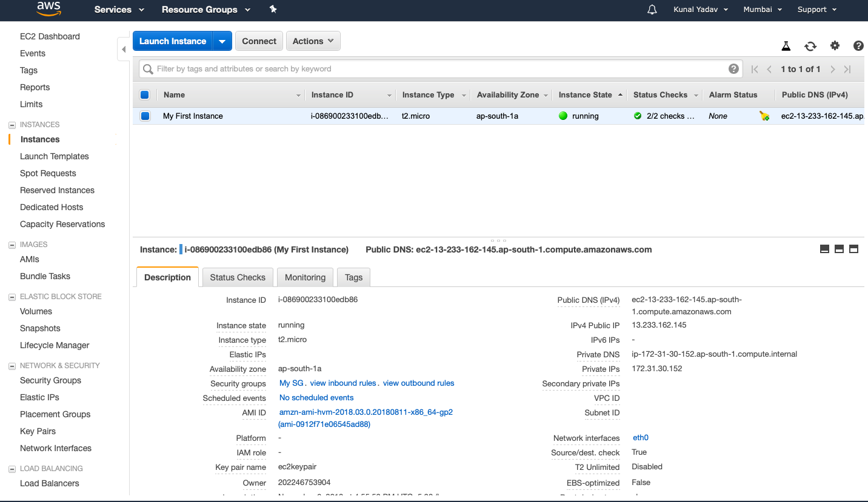The image size is (868, 502).
Task: Open the Mumbai region dropdown
Action: click(x=763, y=10)
